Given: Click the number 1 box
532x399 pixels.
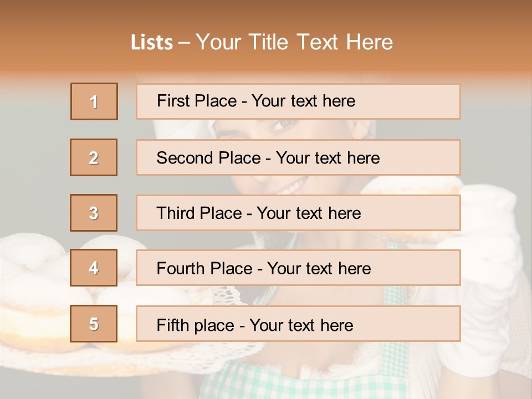Looking at the screenshot, I should click(94, 101).
